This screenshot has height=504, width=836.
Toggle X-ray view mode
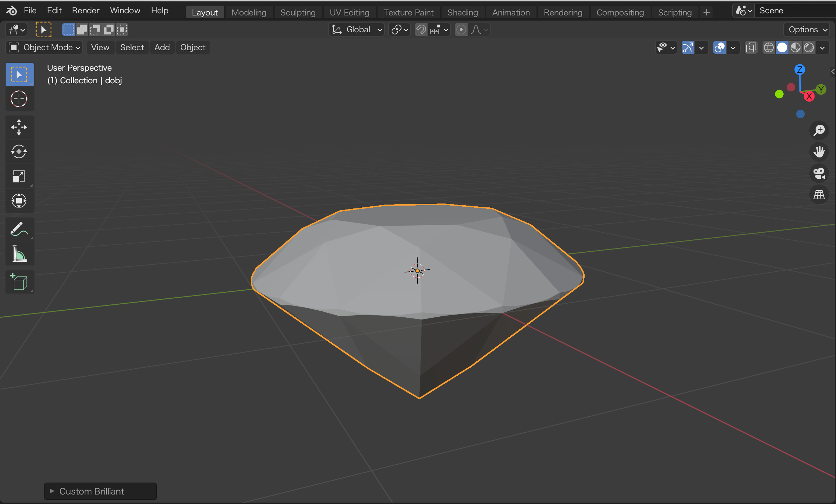click(x=751, y=47)
